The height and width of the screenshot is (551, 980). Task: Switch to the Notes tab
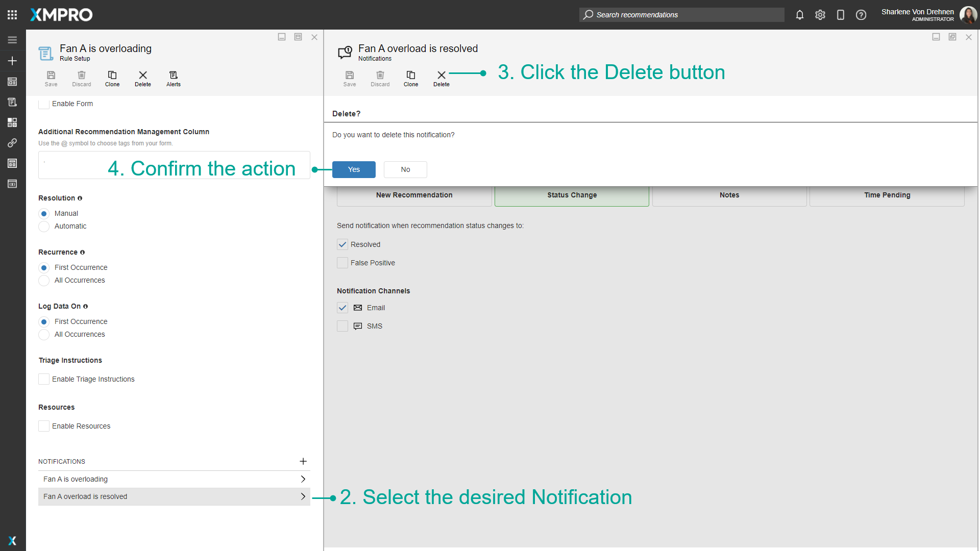[x=729, y=195]
